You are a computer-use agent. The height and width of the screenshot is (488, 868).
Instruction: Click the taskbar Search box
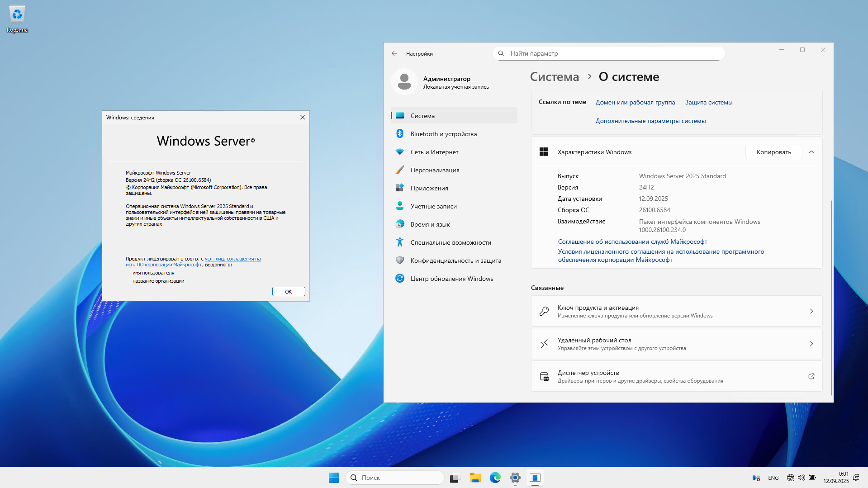[394, 478]
